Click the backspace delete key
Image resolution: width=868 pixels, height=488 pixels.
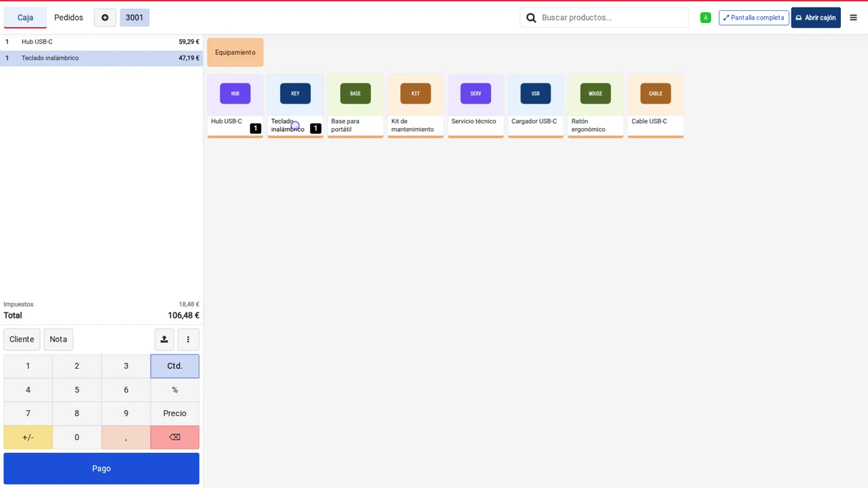(x=175, y=437)
